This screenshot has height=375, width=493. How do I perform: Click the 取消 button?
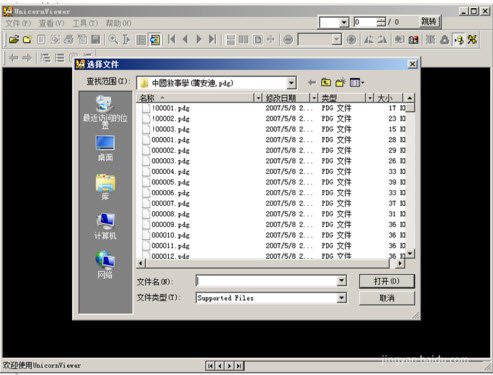pos(387,298)
